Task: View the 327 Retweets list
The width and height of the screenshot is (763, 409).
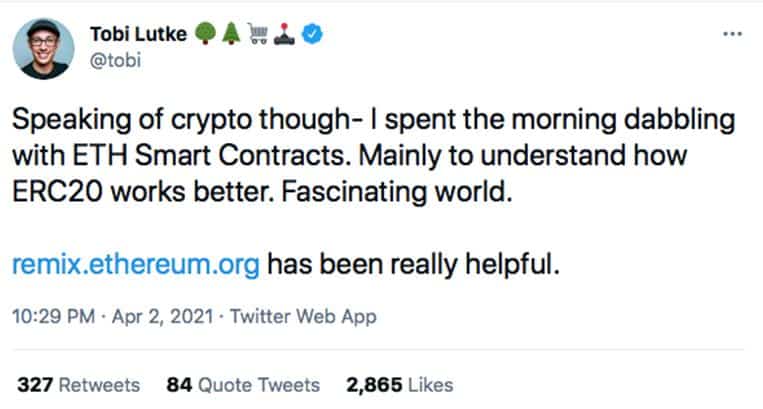Action: [x=79, y=385]
